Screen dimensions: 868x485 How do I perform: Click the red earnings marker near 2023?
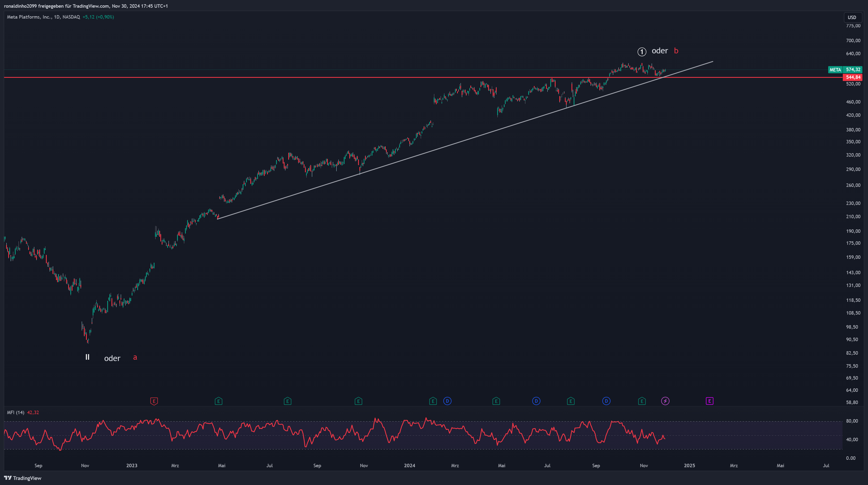point(154,401)
